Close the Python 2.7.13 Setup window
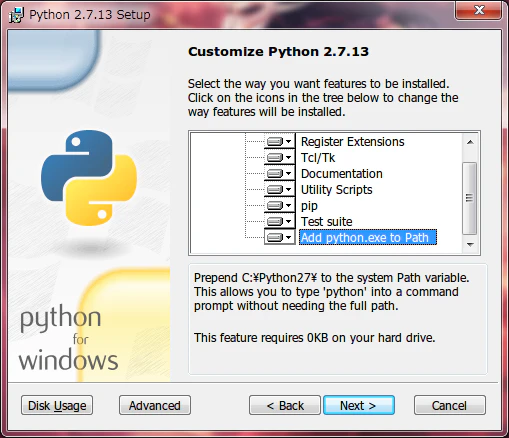The width and height of the screenshot is (509, 438). 479,10
